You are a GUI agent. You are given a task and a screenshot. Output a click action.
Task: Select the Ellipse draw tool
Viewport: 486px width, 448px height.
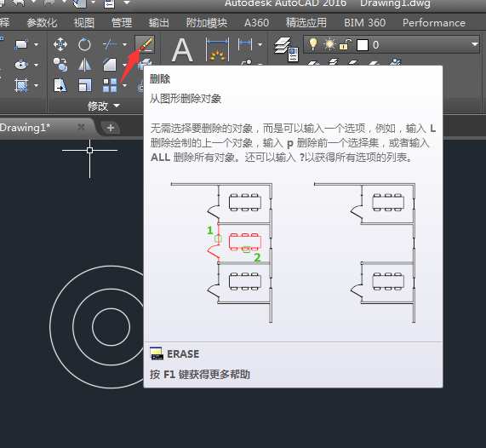point(21,65)
